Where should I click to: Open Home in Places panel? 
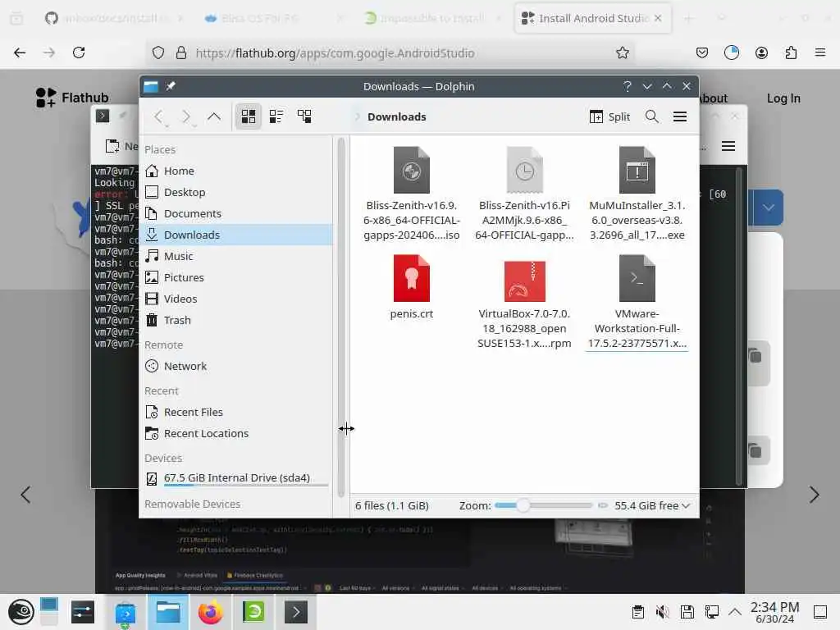coord(235,171)
